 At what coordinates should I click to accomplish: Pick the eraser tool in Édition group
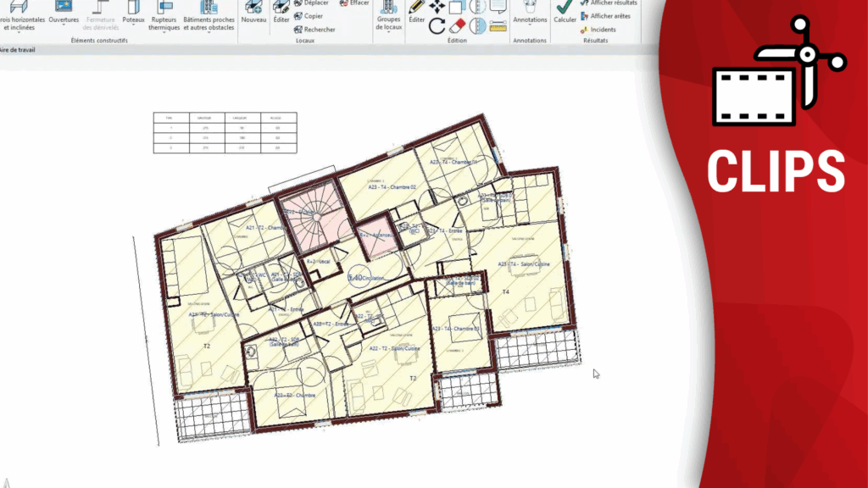tap(458, 25)
